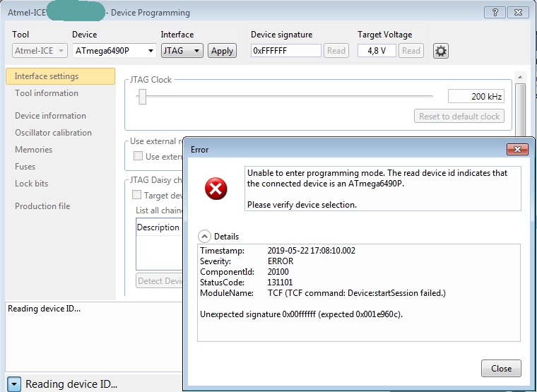The width and height of the screenshot is (537, 392).
Task: Click the ComponentId value 20100
Action: pos(278,272)
